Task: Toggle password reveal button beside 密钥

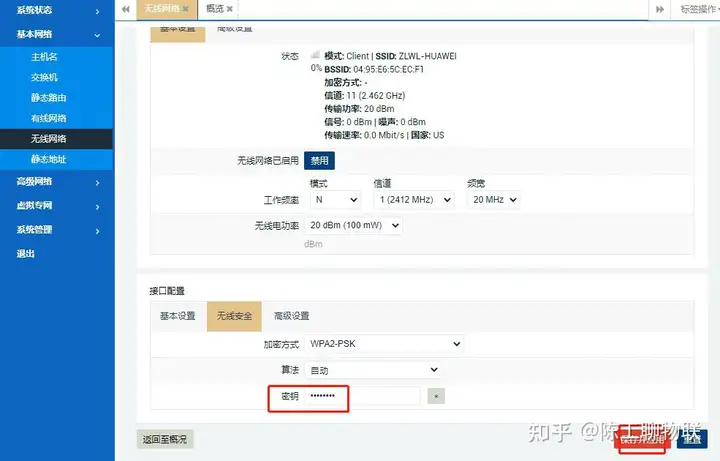Action: (x=436, y=396)
